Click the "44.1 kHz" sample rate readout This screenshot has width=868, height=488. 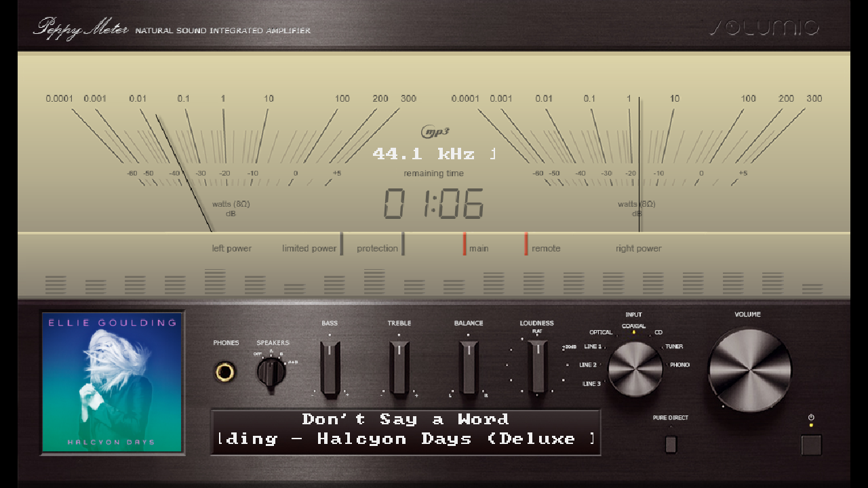[x=424, y=154]
